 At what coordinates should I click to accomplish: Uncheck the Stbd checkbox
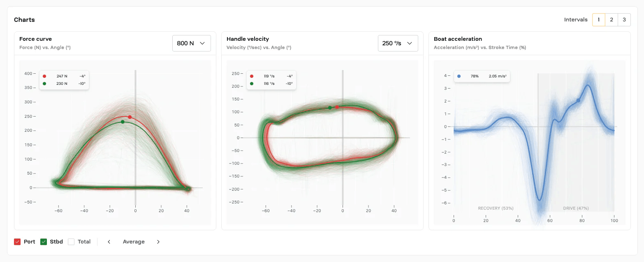(44, 242)
